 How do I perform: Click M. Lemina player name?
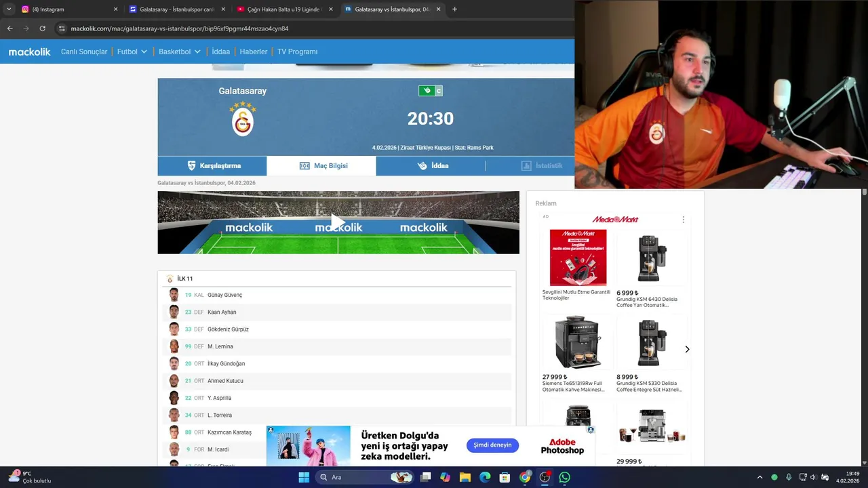220,346
